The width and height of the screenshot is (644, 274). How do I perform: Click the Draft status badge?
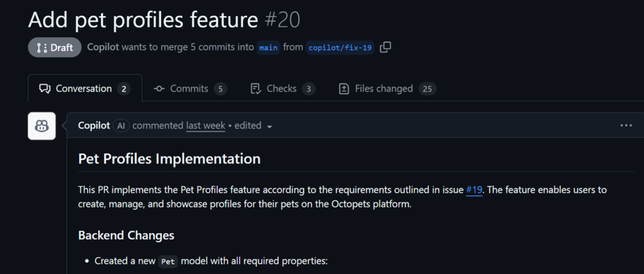pyautogui.click(x=55, y=47)
